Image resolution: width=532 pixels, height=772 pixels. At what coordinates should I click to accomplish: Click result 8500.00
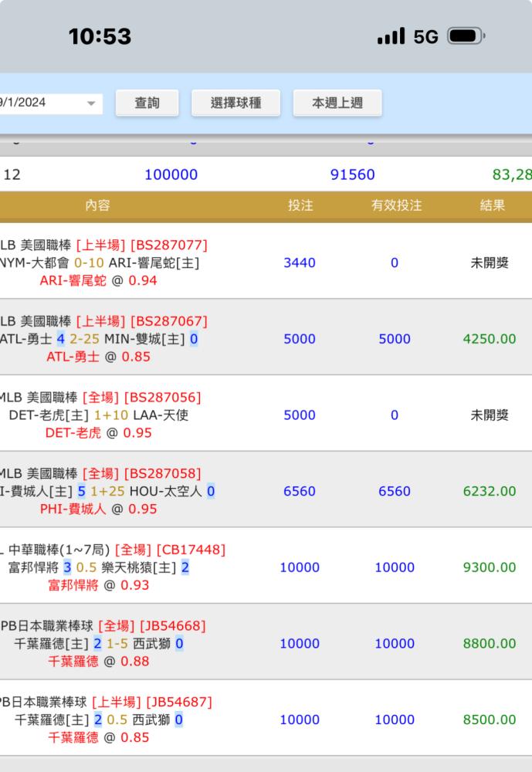[x=490, y=720]
